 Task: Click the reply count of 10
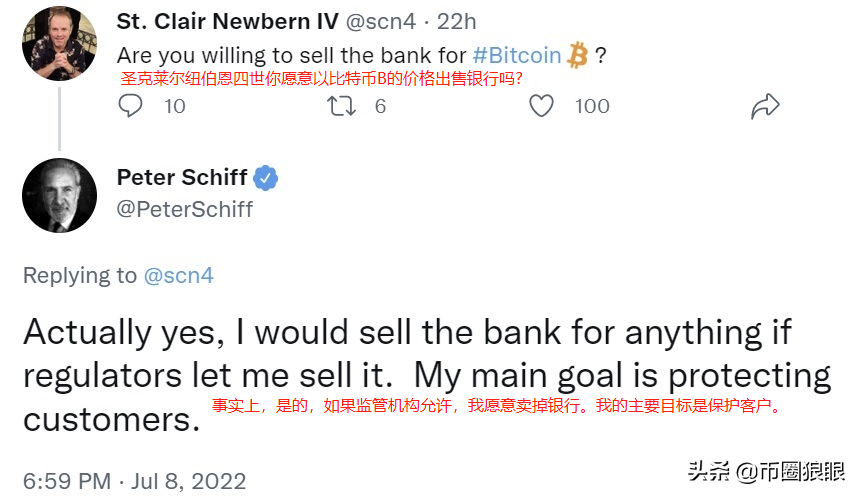(174, 106)
